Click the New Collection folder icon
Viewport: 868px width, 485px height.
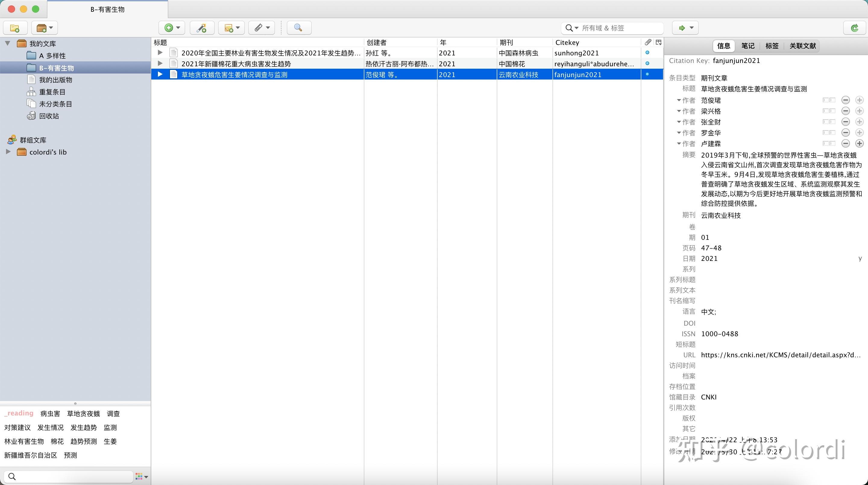point(15,28)
